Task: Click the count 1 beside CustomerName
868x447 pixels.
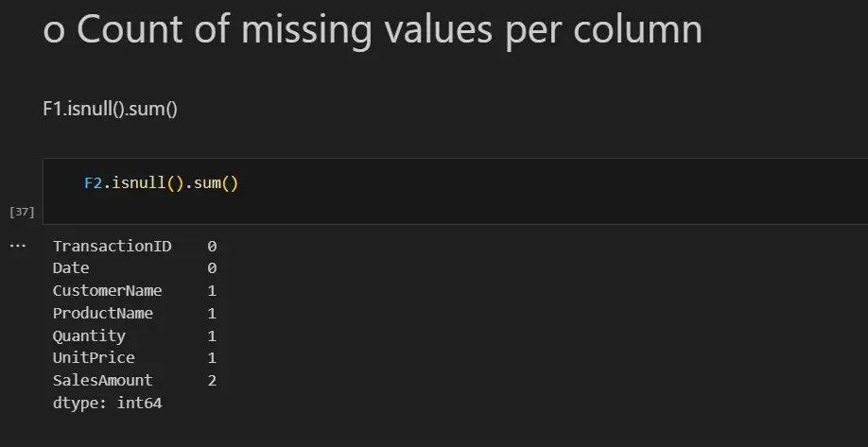Action: coord(212,291)
